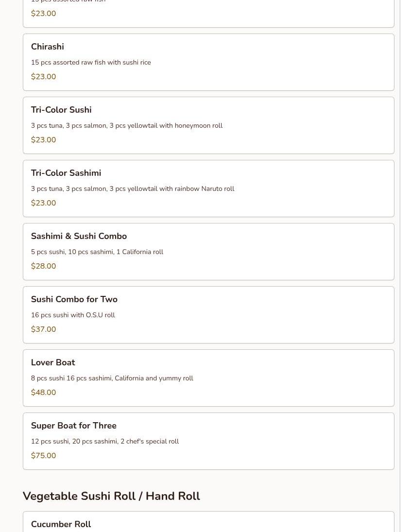Click the $48.00 Lover Boat price
410x532 pixels.
[44, 393]
